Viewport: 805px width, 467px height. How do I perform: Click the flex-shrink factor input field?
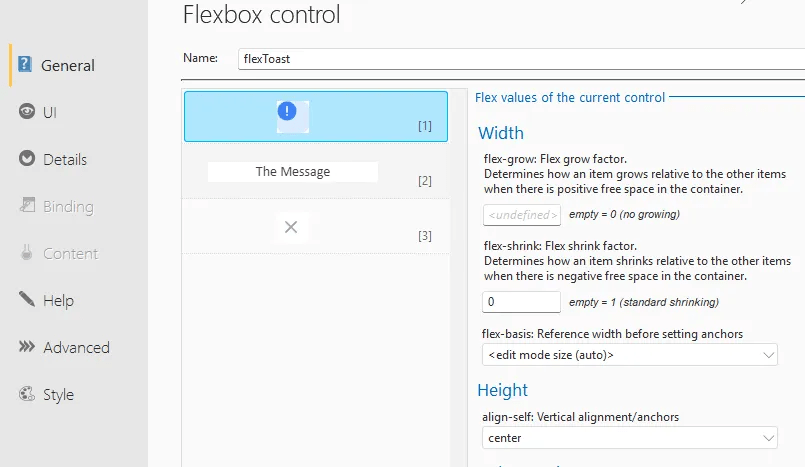pyautogui.click(x=521, y=301)
